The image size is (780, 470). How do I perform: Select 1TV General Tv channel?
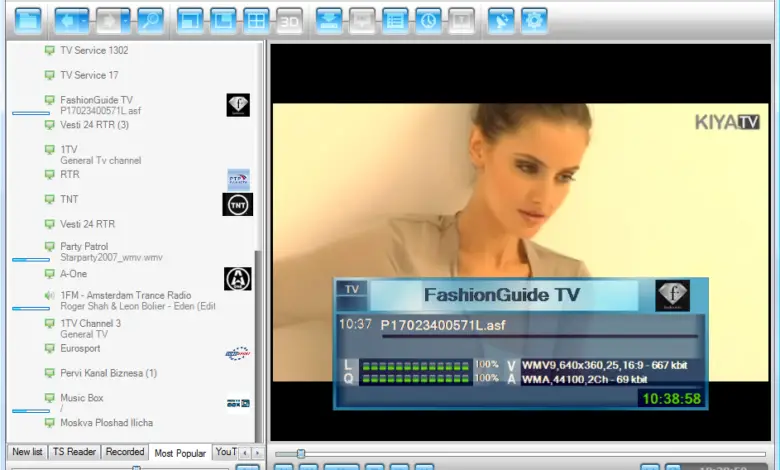coord(100,155)
